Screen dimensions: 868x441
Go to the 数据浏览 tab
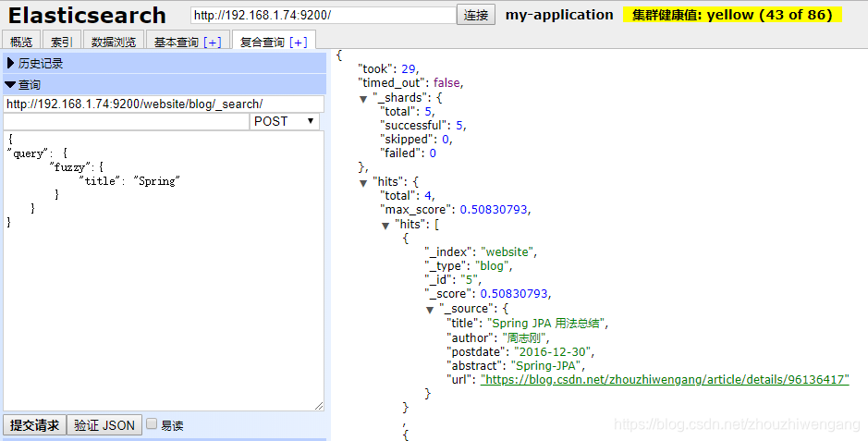(x=114, y=42)
